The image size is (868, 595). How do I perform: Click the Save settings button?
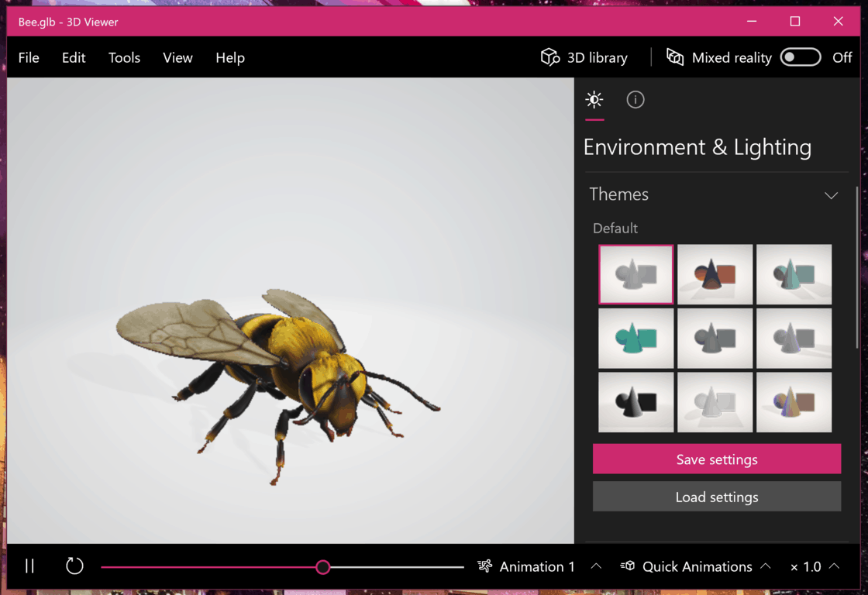click(717, 459)
